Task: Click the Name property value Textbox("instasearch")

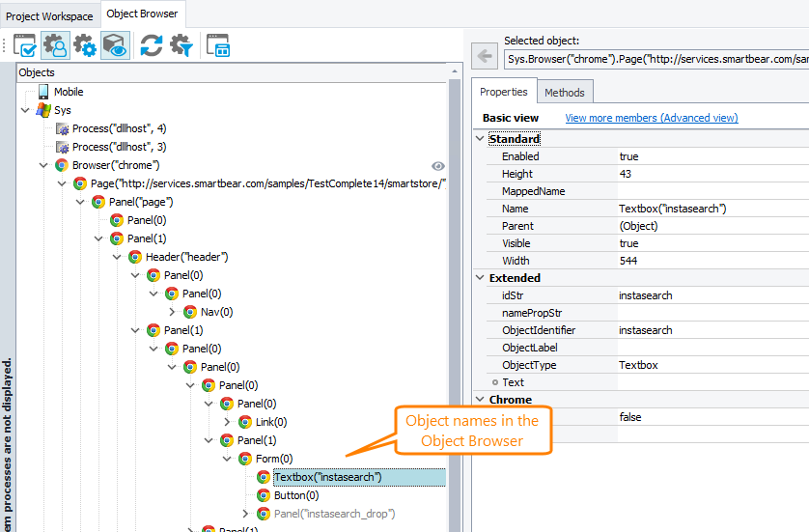Action: 672,209
